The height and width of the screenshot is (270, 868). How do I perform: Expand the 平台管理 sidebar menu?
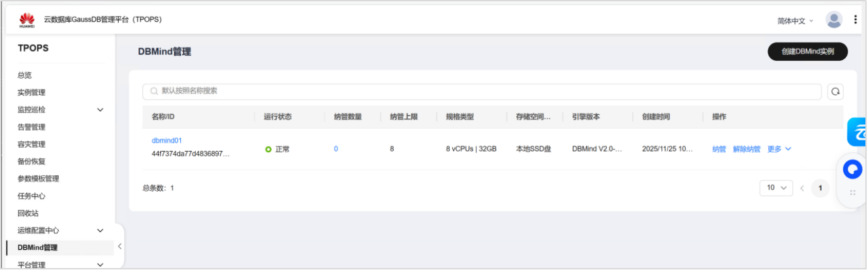pos(100,265)
